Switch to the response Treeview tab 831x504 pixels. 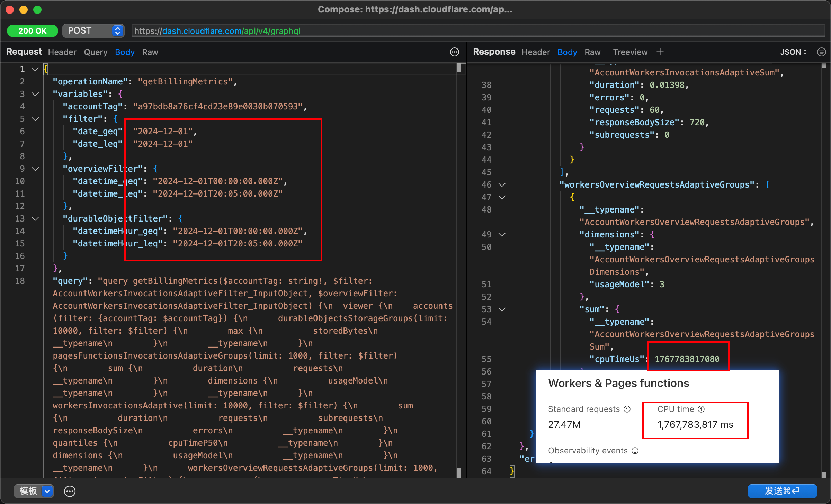(x=630, y=52)
